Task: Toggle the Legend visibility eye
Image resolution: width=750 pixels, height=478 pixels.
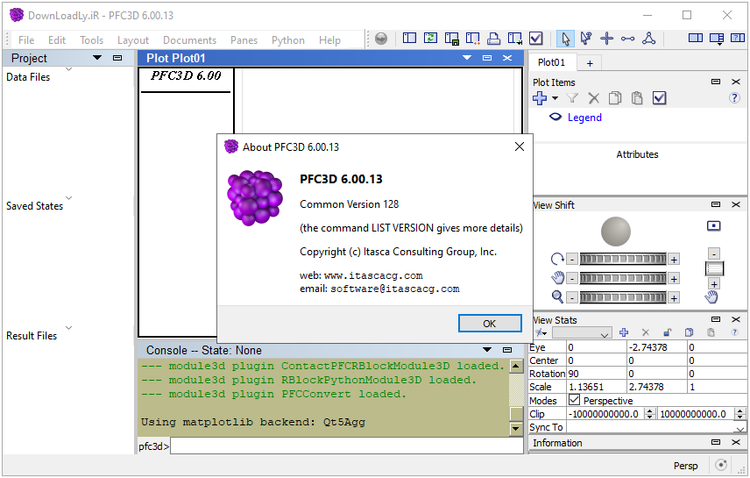Action: 556,117
